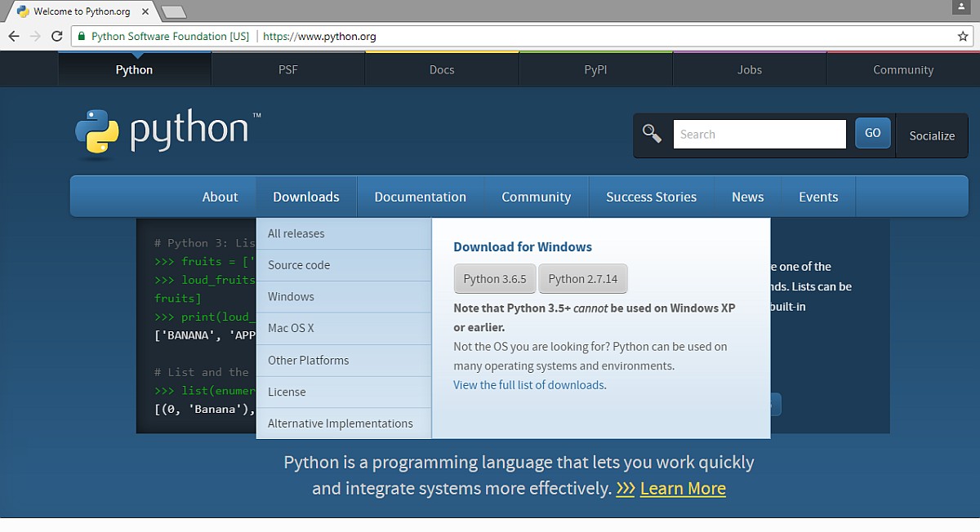
Task: Click the search magnifying glass icon
Action: (652, 134)
